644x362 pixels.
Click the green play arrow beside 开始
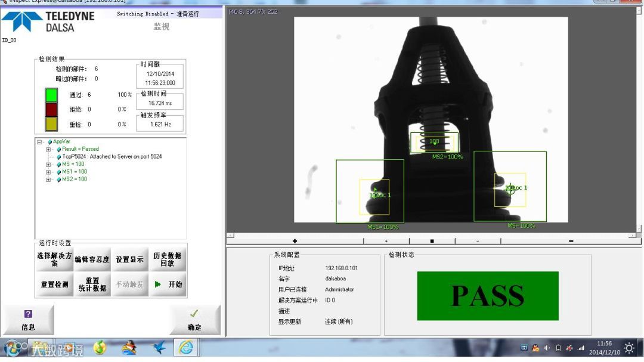157,284
